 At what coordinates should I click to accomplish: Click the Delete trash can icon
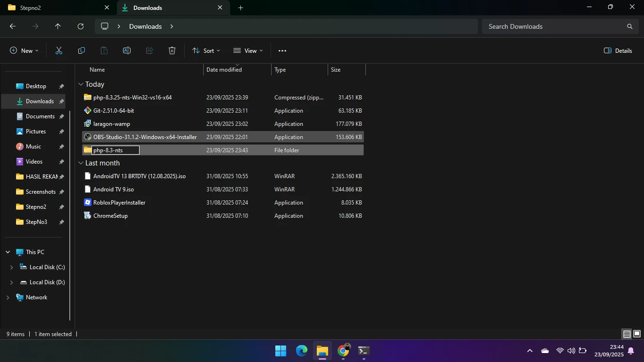point(172,50)
